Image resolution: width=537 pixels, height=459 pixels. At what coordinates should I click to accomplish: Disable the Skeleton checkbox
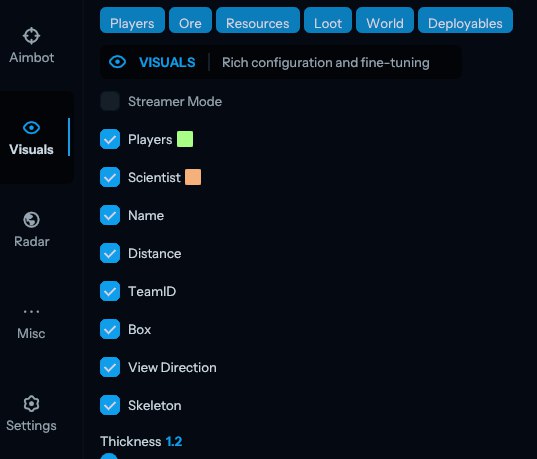pos(110,405)
